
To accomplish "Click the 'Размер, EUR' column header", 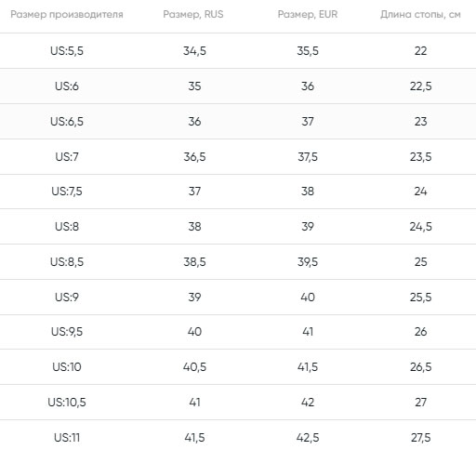I will (x=308, y=14).
